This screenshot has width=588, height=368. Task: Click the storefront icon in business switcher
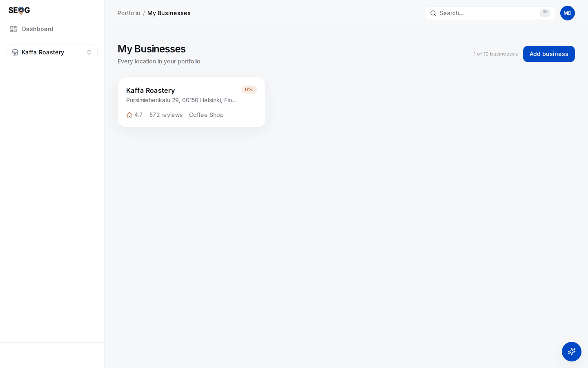pyautogui.click(x=15, y=52)
